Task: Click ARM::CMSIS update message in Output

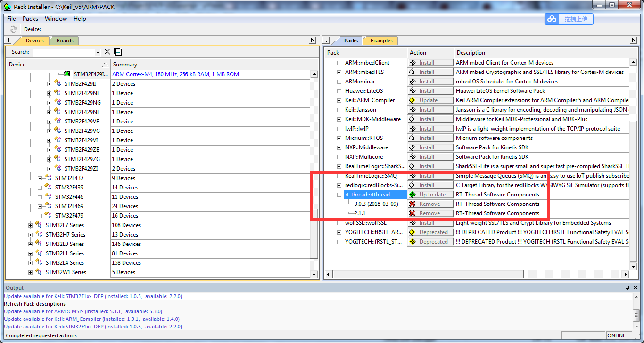Action: point(83,311)
